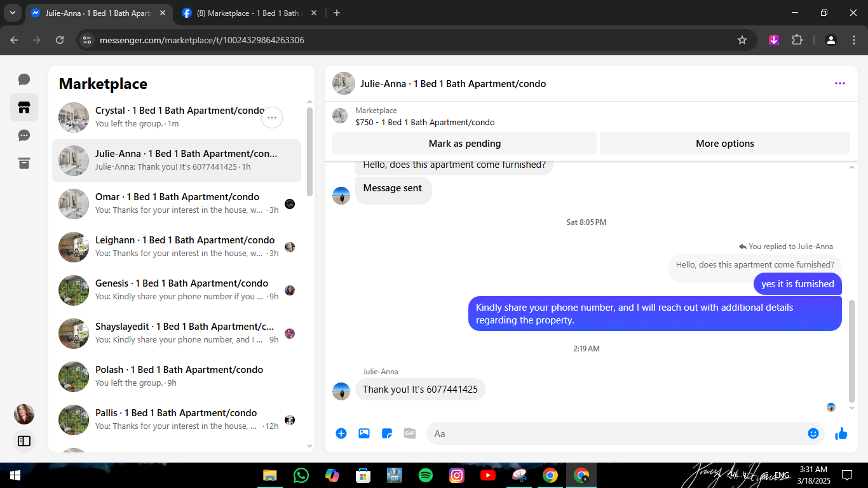This screenshot has width=868, height=488.
Task: Open the pink download extension icon
Action: click(774, 40)
